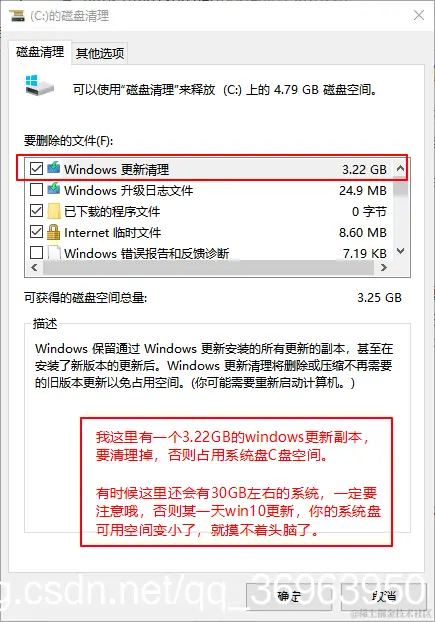Click the Windows 升级日志文件 item icon
Viewport: 435px width, 622px height.
point(54,189)
